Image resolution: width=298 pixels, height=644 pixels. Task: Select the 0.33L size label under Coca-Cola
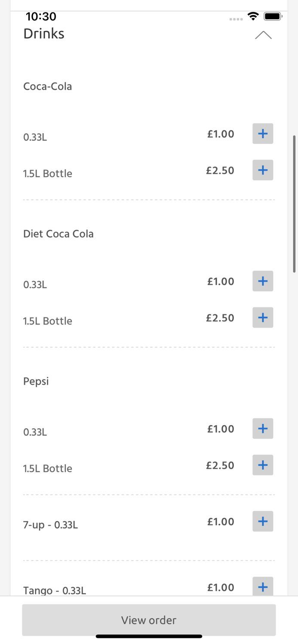tap(35, 137)
